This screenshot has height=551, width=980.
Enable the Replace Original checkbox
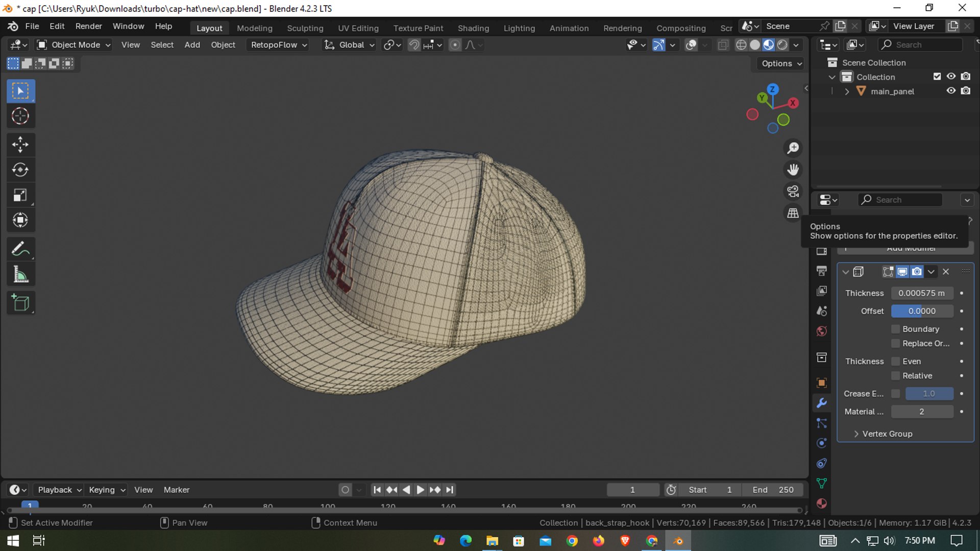[x=895, y=343]
